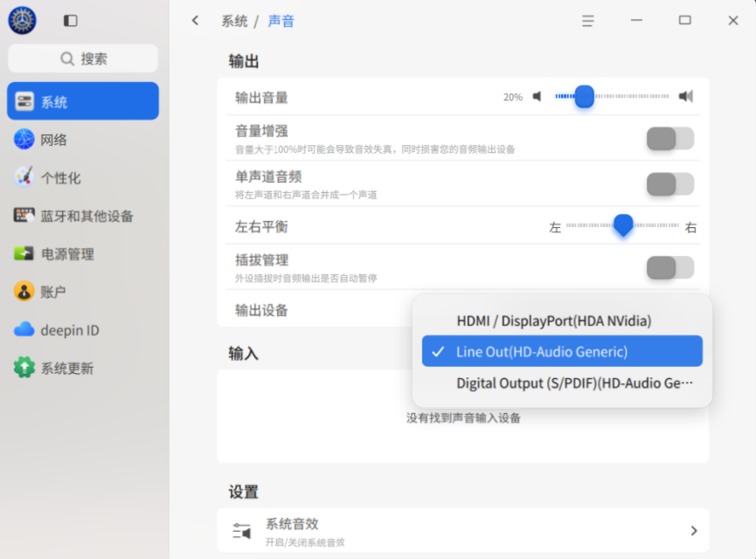The height and width of the screenshot is (559, 756).
Task: Click the Control Center app logo icon
Action: 22,20
